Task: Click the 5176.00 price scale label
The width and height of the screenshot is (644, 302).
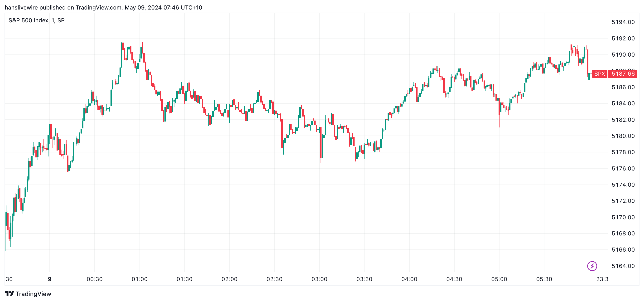Action: [x=623, y=168]
